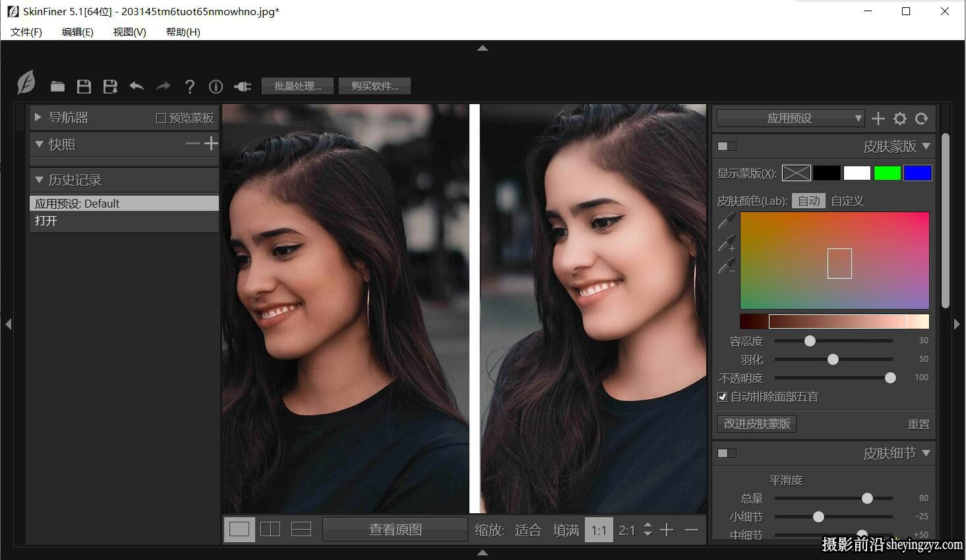This screenshot has height=560, width=966.
Task: Click the 批量处理... button
Action: 298,86
